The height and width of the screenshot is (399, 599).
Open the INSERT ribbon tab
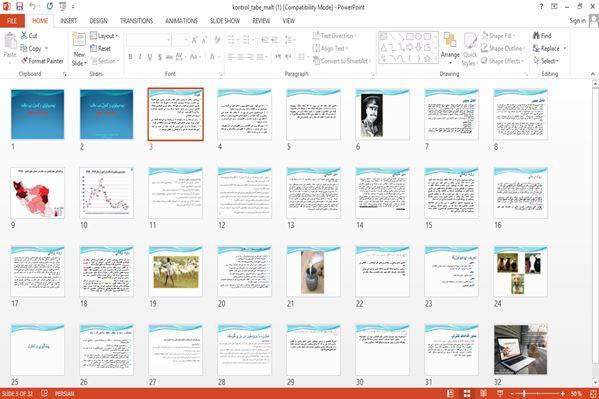click(x=68, y=21)
